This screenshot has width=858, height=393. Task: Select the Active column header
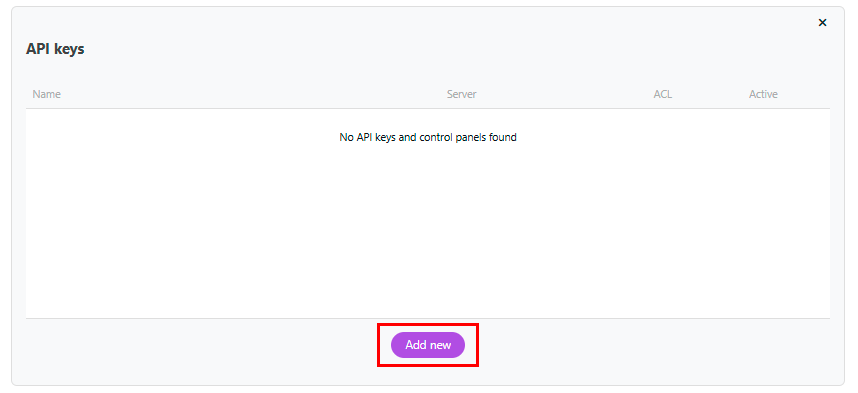763,94
